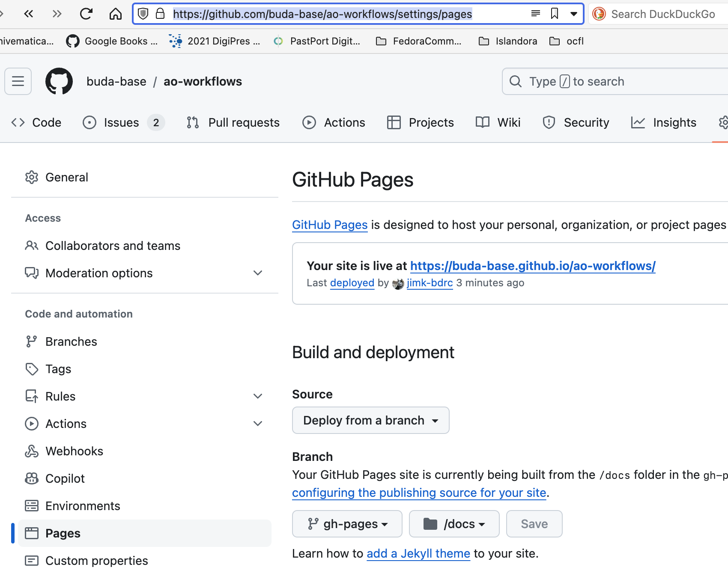
Task: Click the Save button
Action: (x=534, y=523)
